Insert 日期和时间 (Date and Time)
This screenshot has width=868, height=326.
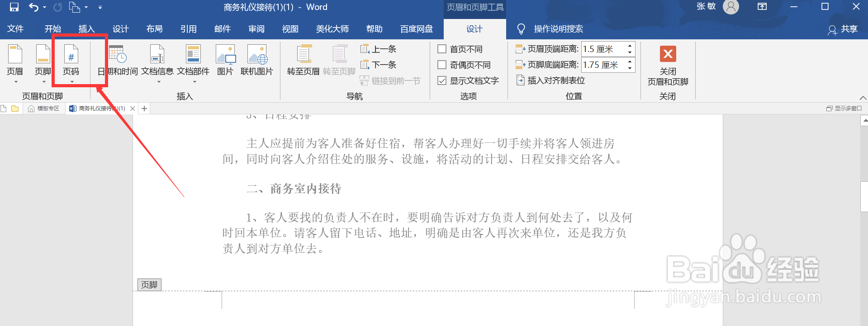coord(118,60)
